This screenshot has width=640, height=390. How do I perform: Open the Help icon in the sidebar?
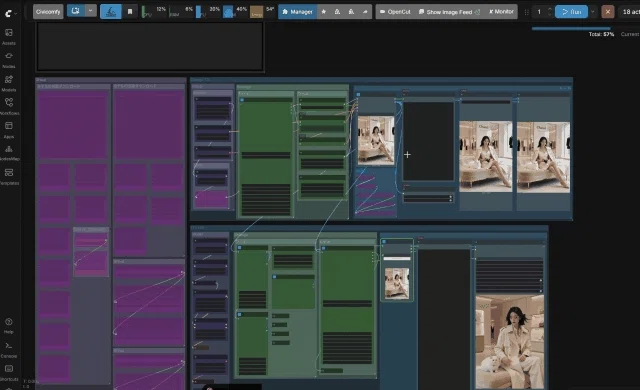[9, 326]
